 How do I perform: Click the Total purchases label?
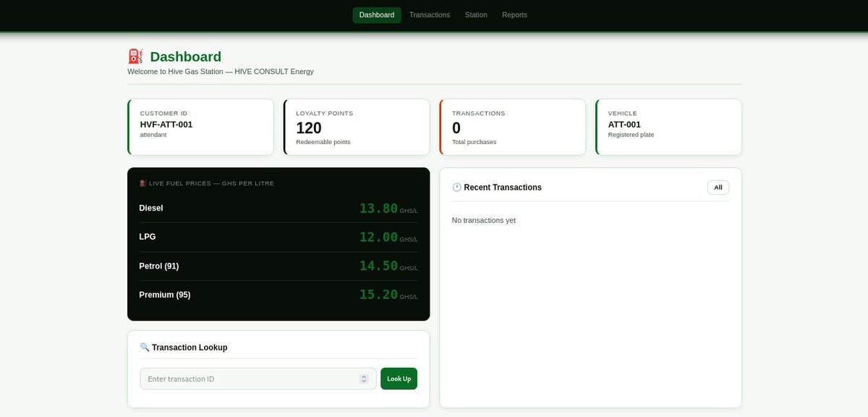[475, 142]
